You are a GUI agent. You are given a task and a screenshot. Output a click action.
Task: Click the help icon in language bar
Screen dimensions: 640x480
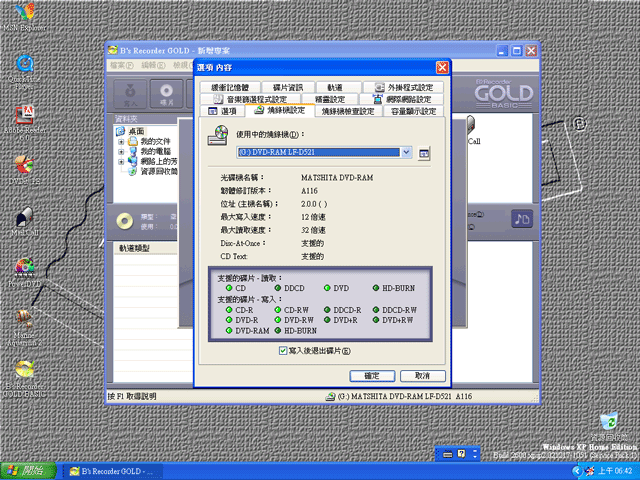click(x=461, y=453)
